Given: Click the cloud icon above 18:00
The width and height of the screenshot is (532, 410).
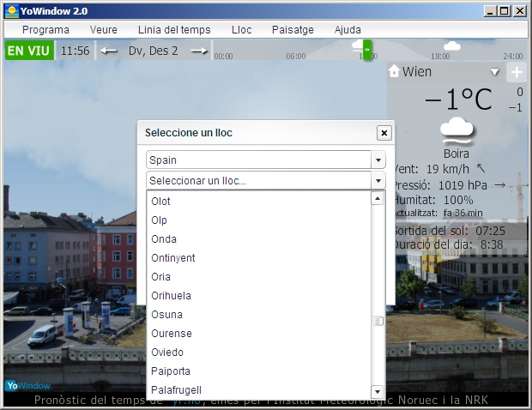Looking at the screenshot, I should (x=452, y=45).
